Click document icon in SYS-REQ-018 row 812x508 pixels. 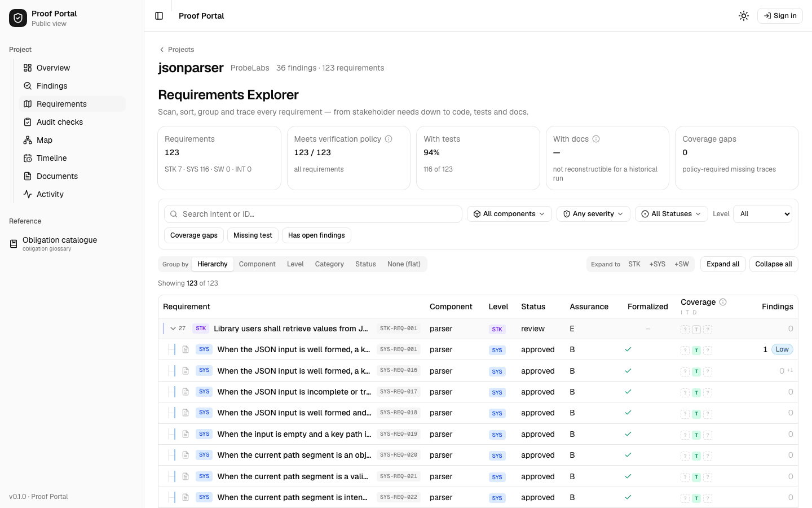pyautogui.click(x=186, y=413)
